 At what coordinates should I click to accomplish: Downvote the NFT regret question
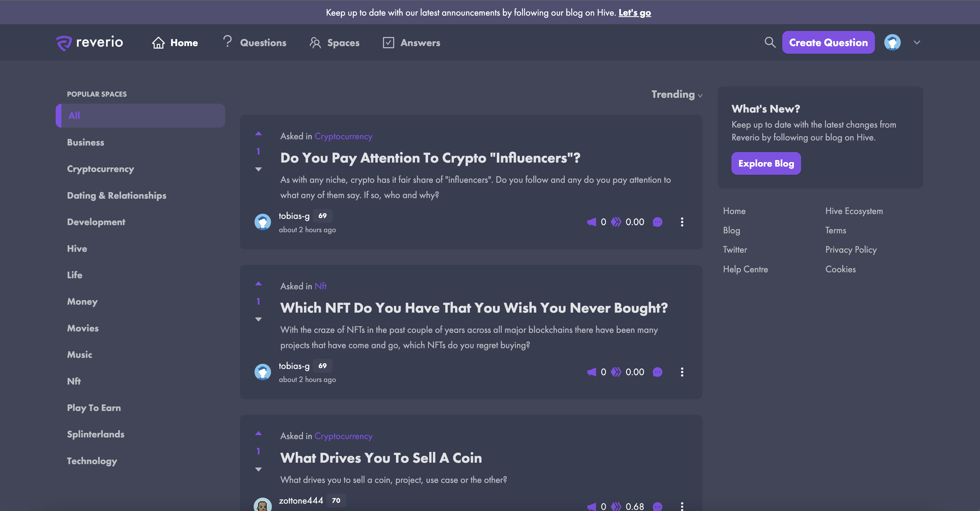(x=259, y=319)
